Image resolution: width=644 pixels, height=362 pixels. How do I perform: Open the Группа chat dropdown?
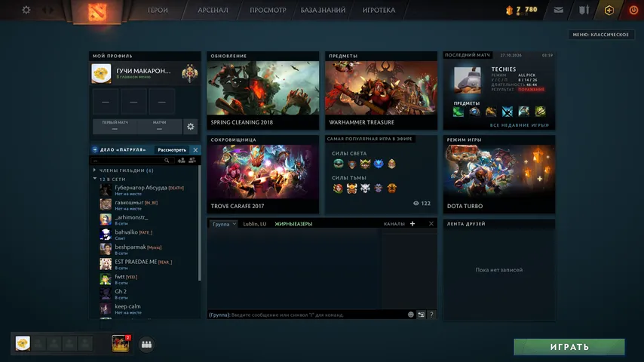point(224,224)
